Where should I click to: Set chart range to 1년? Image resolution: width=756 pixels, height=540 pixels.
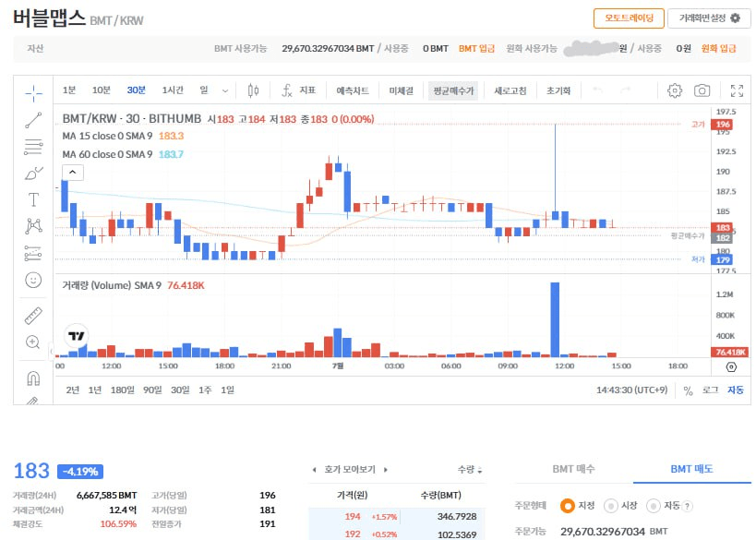(x=94, y=390)
